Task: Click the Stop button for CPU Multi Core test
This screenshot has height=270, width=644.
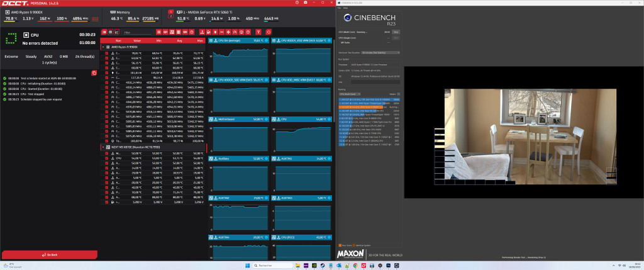Action: coord(396,31)
